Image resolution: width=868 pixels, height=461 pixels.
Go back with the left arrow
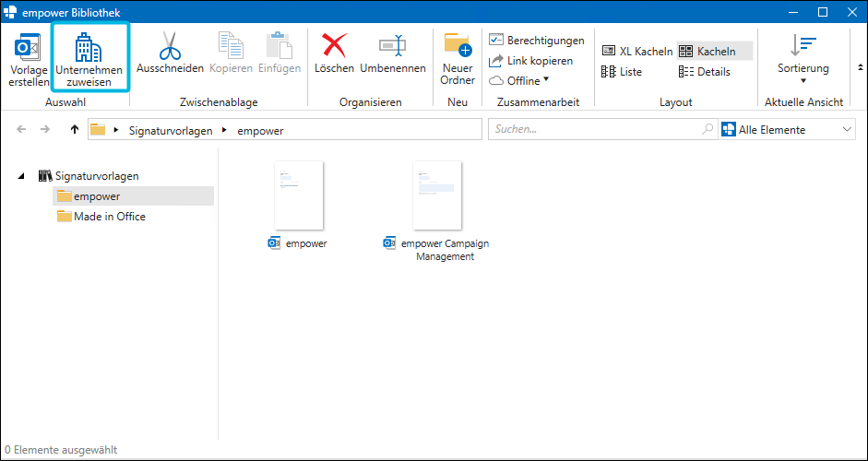pyautogui.click(x=21, y=129)
